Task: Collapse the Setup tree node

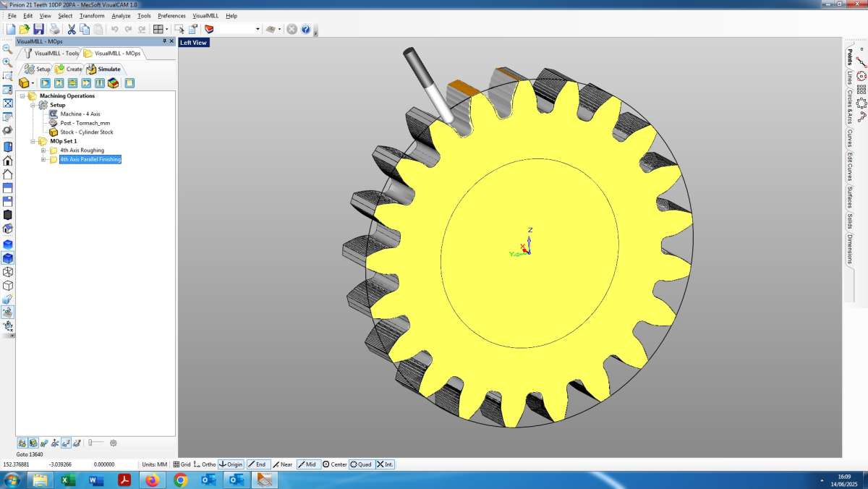Action: (x=33, y=105)
